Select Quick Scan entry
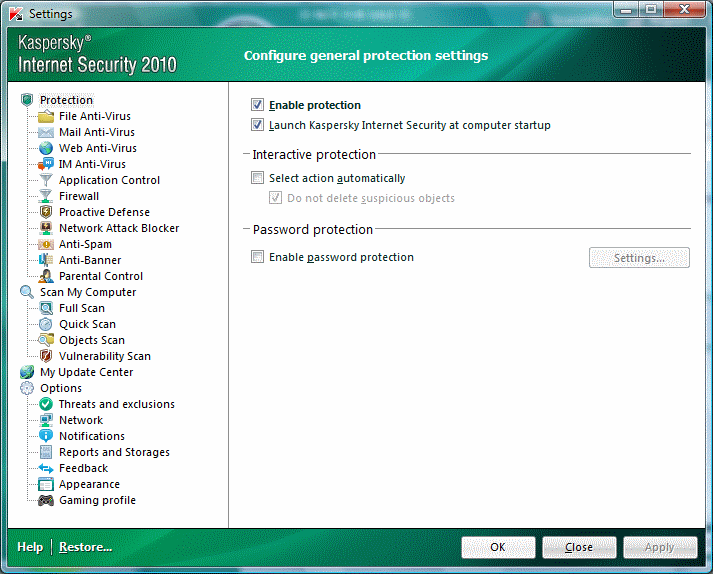 tap(87, 324)
